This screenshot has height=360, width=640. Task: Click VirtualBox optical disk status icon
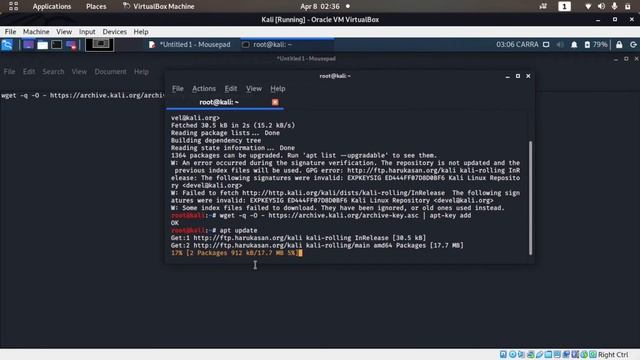click(513, 354)
